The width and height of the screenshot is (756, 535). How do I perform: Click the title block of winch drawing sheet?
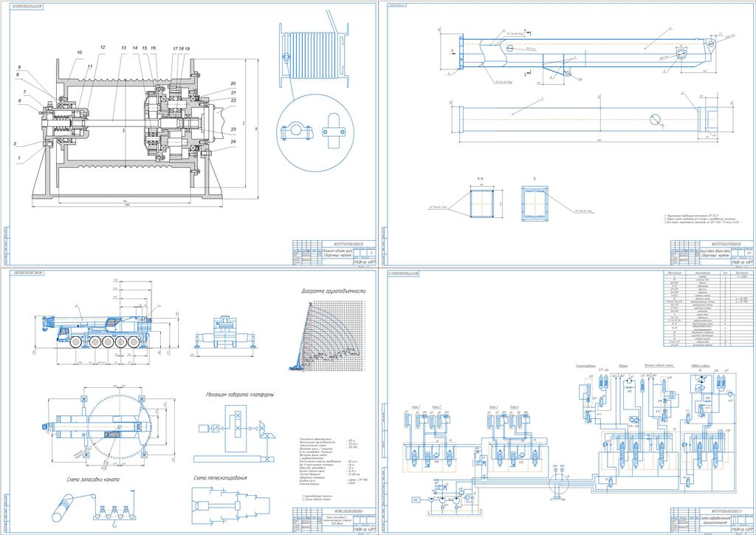tap(334, 252)
